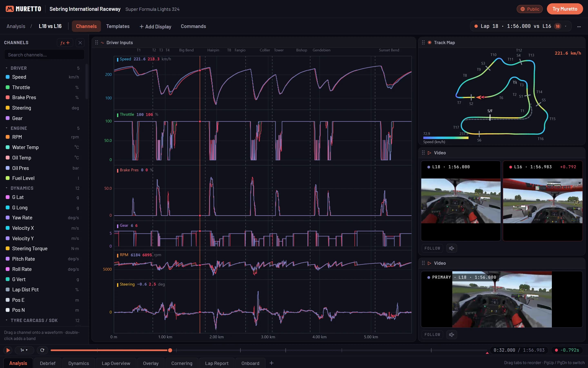Click Track Map panel drag handle
Image resolution: width=588 pixels, height=368 pixels.
coord(423,43)
